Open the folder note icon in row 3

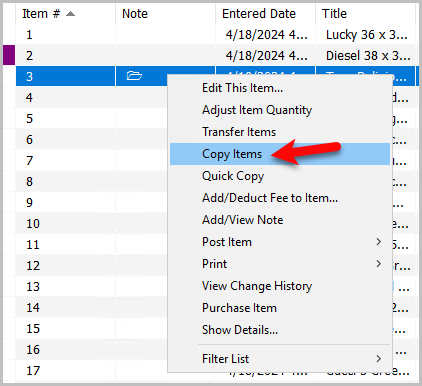tap(134, 76)
